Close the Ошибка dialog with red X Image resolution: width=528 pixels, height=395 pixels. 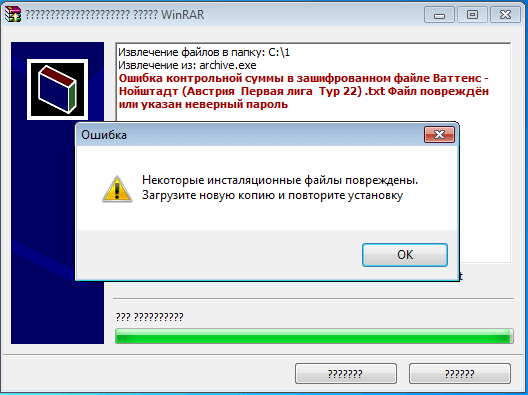439,135
